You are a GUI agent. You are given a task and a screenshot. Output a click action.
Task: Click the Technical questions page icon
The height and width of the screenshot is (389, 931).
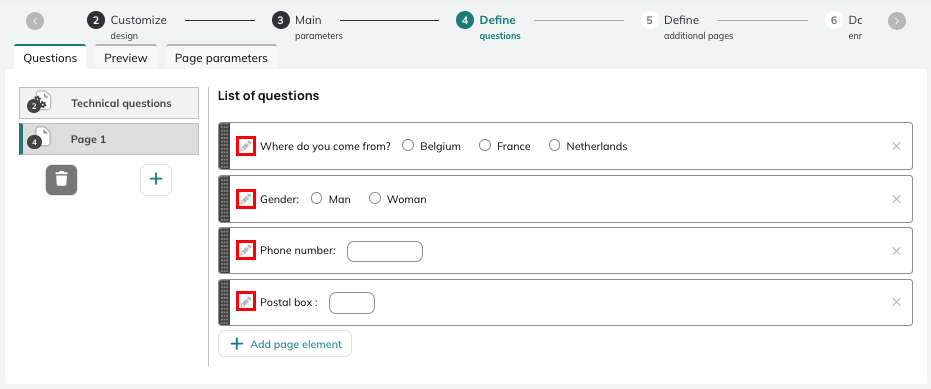pyautogui.click(x=40, y=102)
